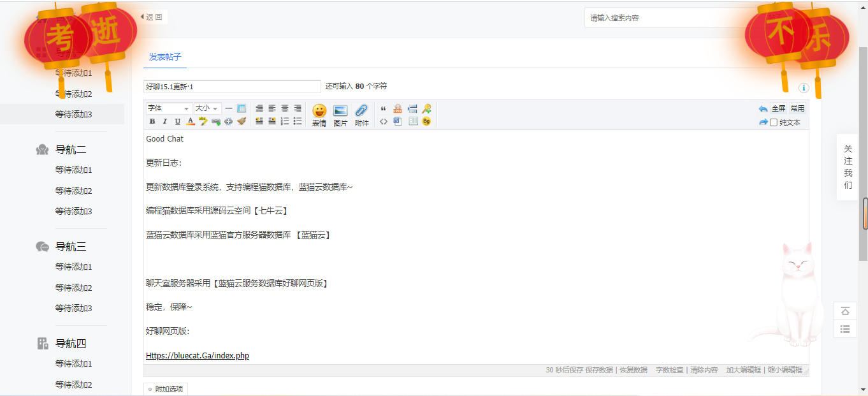The image size is (868, 396).
Task: Insert an ordered numbered list
Action: pos(285,121)
